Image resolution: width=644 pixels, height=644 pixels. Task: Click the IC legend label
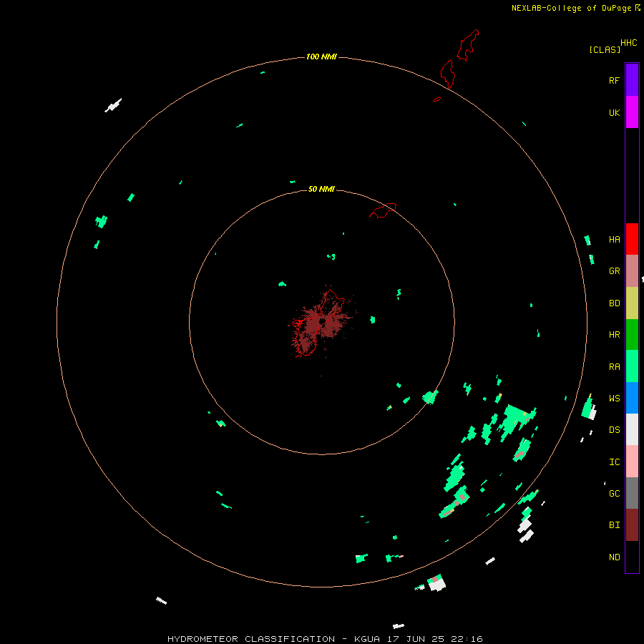pos(614,462)
